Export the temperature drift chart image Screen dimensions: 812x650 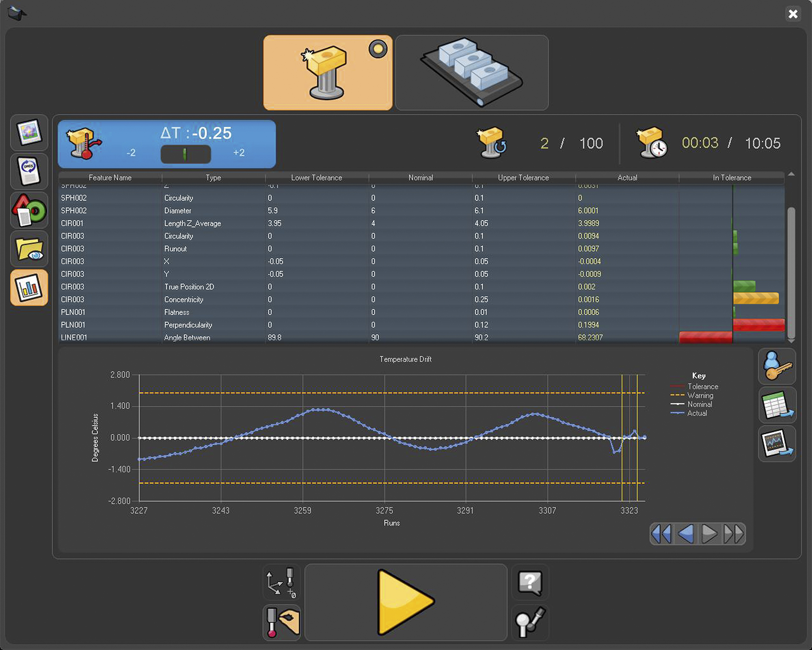click(777, 444)
